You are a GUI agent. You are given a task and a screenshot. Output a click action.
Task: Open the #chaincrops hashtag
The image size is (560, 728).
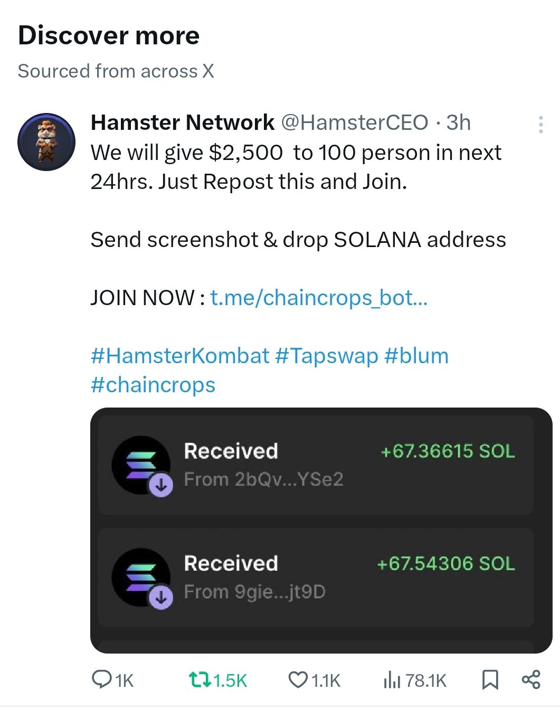(x=153, y=385)
